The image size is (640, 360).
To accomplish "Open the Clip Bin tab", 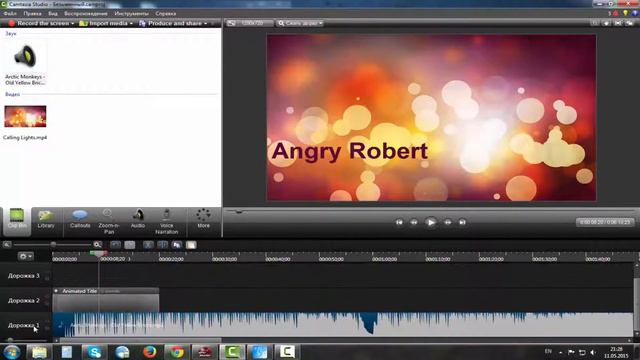I will (17, 221).
